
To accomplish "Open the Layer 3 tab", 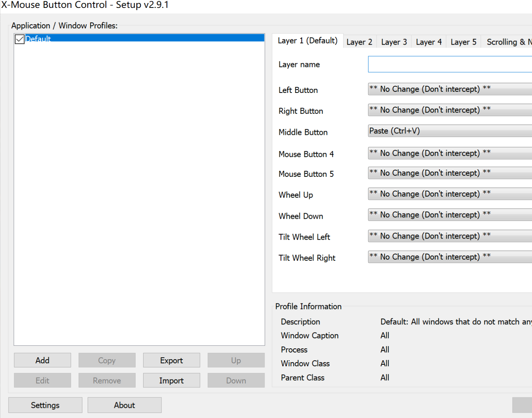I will pos(394,42).
